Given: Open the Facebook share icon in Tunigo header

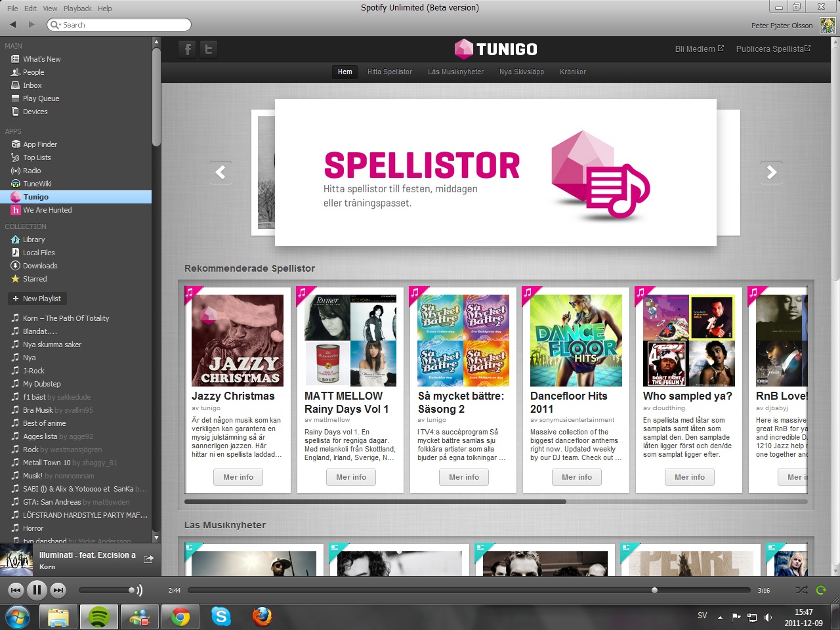Looking at the screenshot, I should point(188,49).
